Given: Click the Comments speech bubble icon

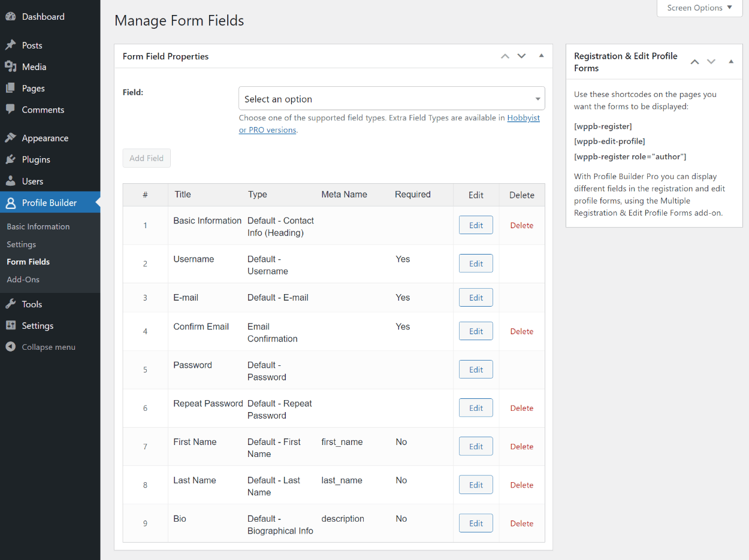Looking at the screenshot, I should tap(10, 110).
